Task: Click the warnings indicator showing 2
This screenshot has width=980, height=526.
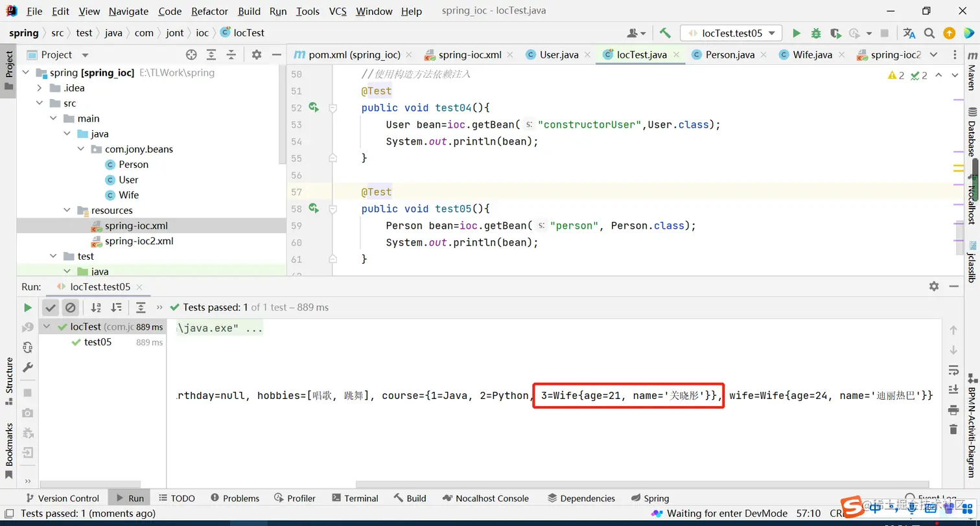Action: (896, 76)
